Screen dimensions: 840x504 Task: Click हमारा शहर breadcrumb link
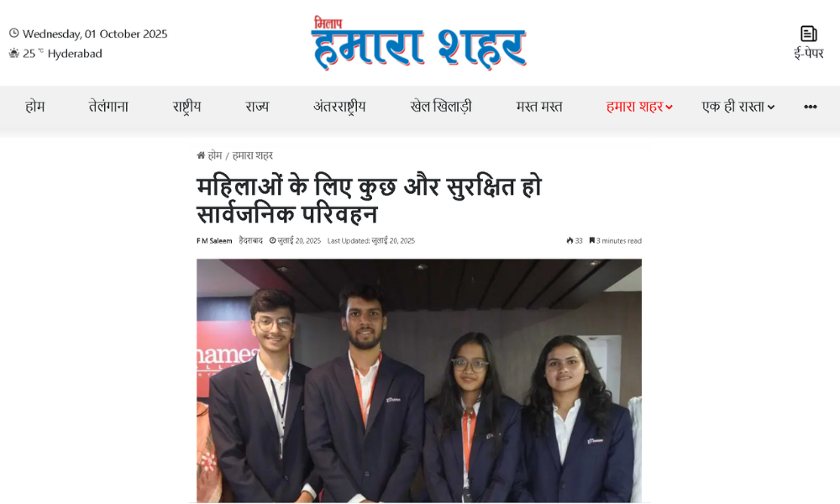tap(252, 155)
